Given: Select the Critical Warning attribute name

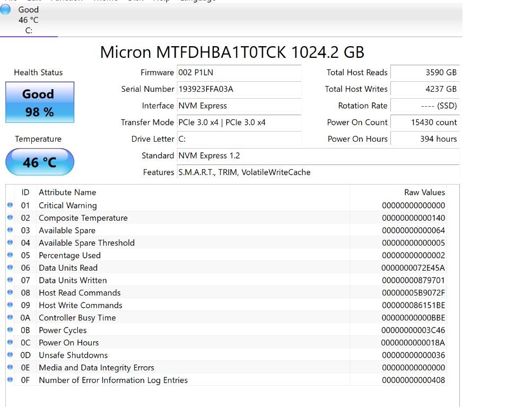Looking at the screenshot, I should [67, 205].
